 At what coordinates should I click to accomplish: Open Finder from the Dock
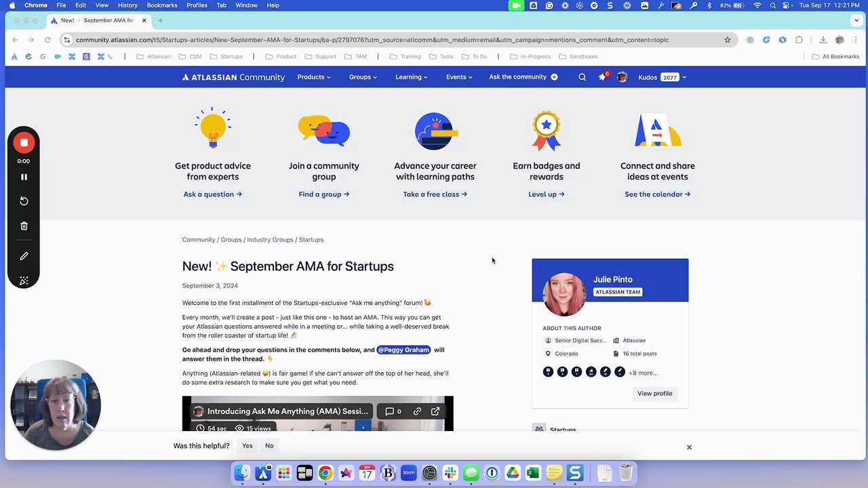(242, 472)
